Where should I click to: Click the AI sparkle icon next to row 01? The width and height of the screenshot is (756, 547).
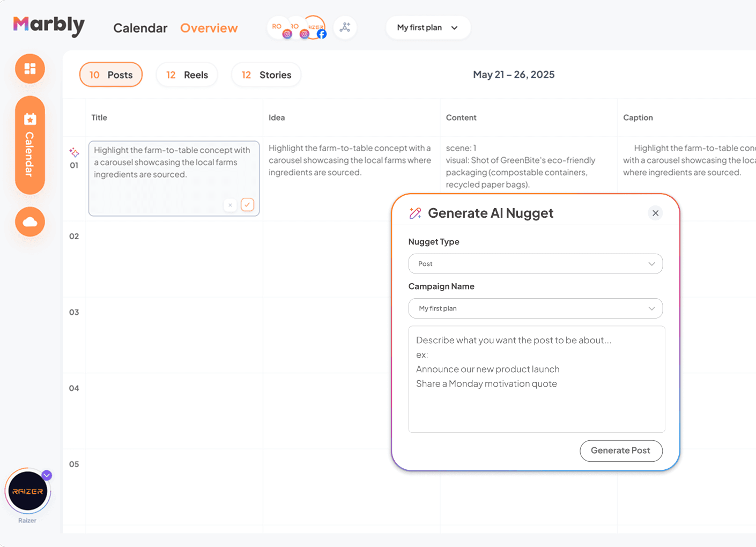(x=74, y=153)
